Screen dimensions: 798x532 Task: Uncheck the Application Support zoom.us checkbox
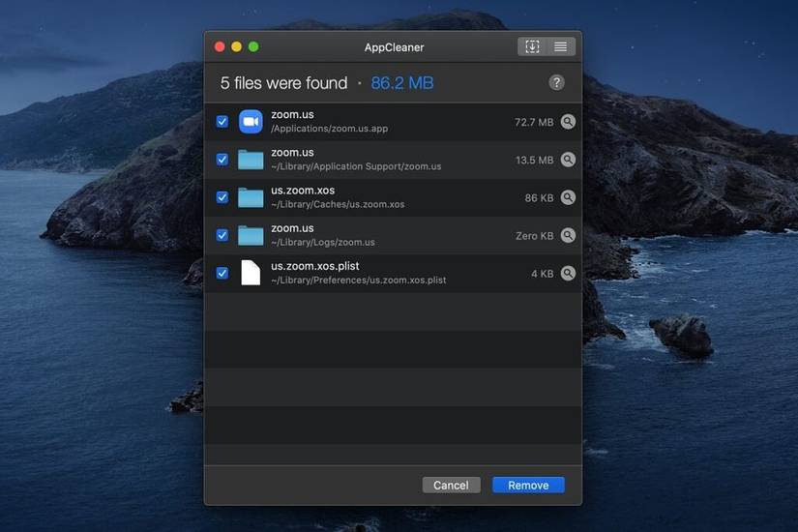[x=222, y=160]
